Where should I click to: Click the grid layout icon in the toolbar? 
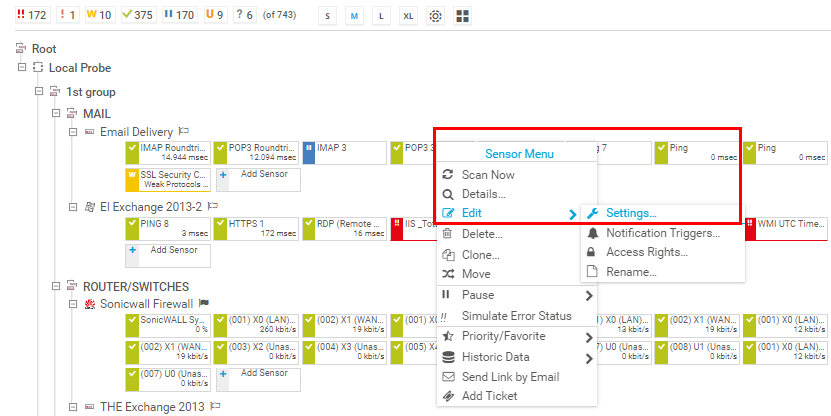click(x=462, y=17)
